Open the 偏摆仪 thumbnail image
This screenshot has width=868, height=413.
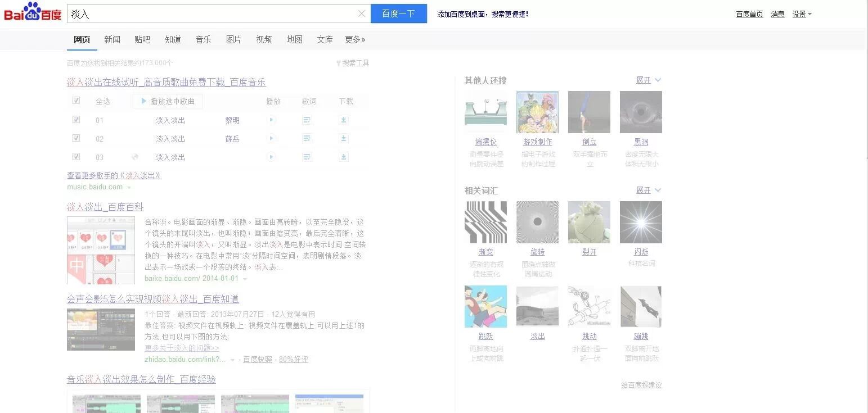click(x=485, y=112)
